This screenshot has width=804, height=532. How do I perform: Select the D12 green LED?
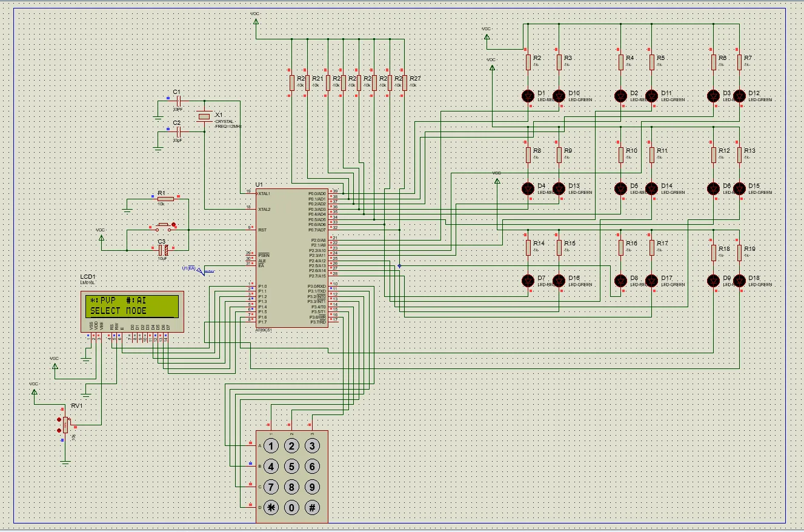coord(739,96)
